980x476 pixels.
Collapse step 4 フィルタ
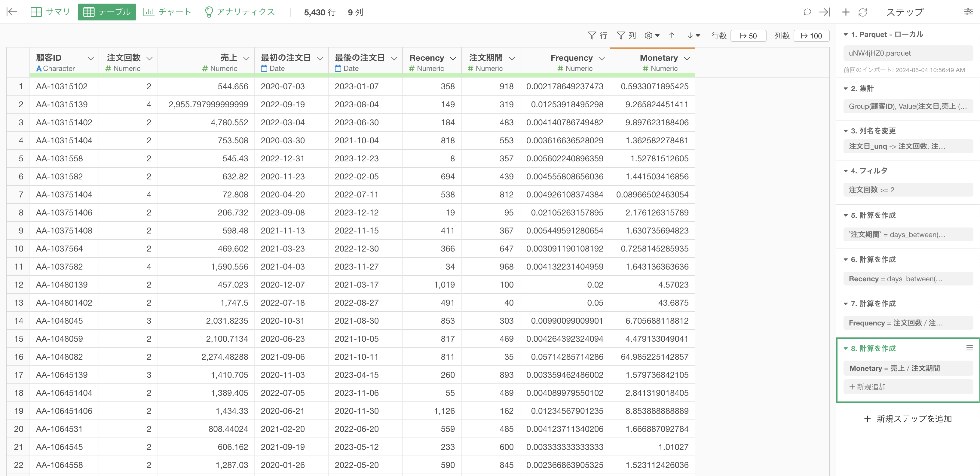pyautogui.click(x=846, y=171)
